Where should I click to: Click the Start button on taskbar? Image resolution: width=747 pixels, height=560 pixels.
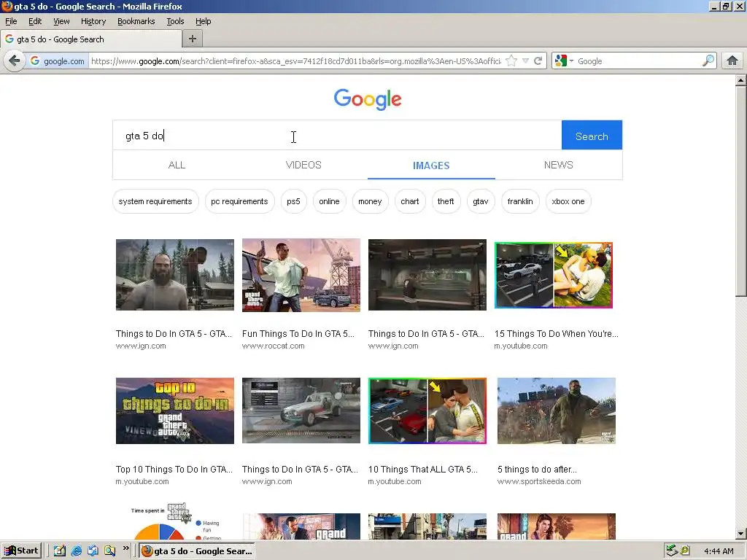point(21,551)
